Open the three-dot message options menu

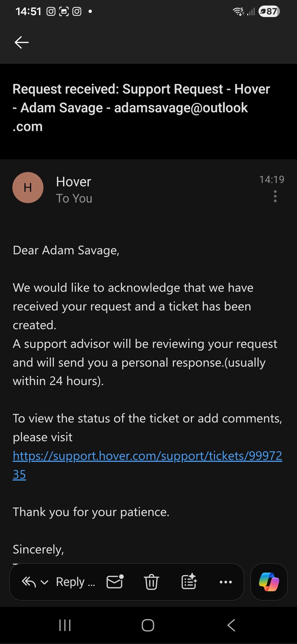[x=275, y=196]
